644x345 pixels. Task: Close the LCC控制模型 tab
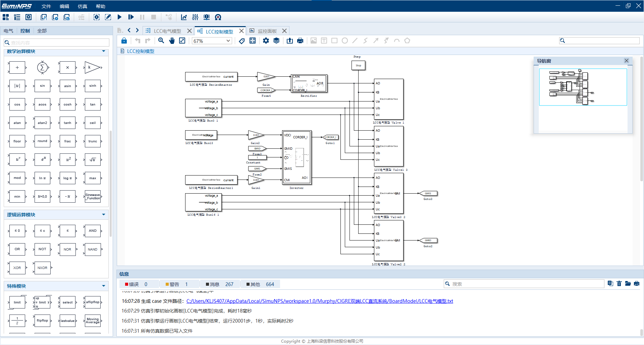coord(241,31)
